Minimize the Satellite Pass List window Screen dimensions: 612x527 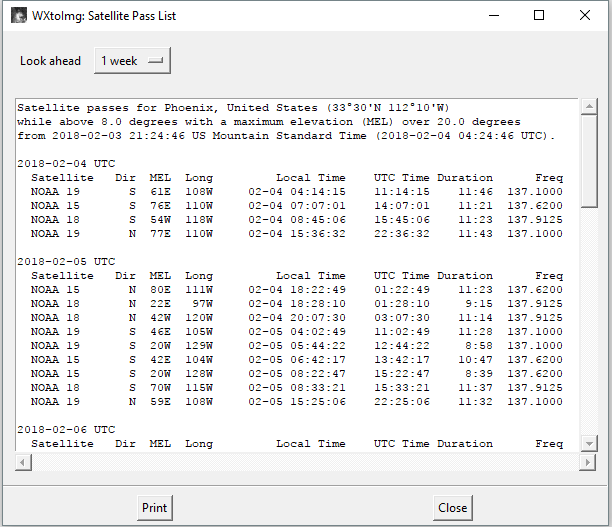pos(494,15)
